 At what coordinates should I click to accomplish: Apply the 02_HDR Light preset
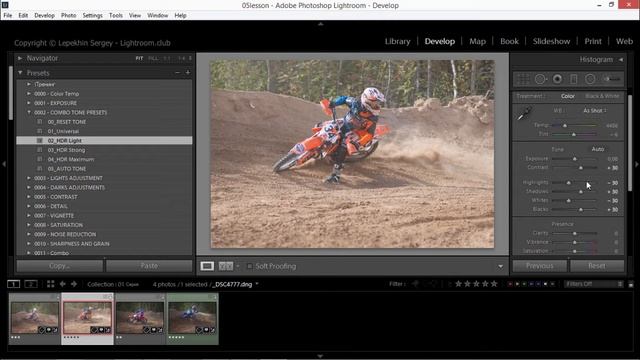tap(104, 140)
